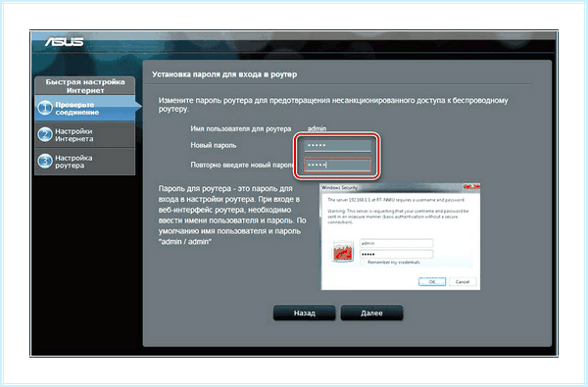The width and height of the screenshot is (588, 387).
Task: Select Проверьте соединение step
Action: tap(84, 109)
